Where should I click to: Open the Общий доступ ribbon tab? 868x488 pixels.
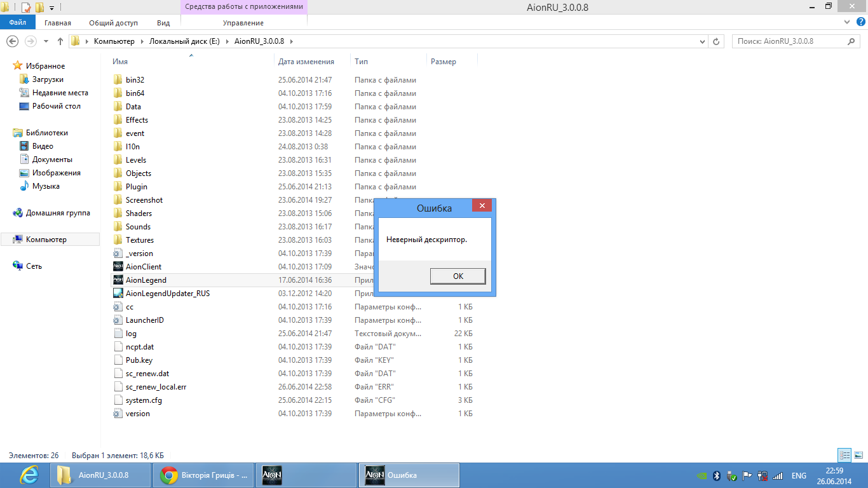pos(113,23)
